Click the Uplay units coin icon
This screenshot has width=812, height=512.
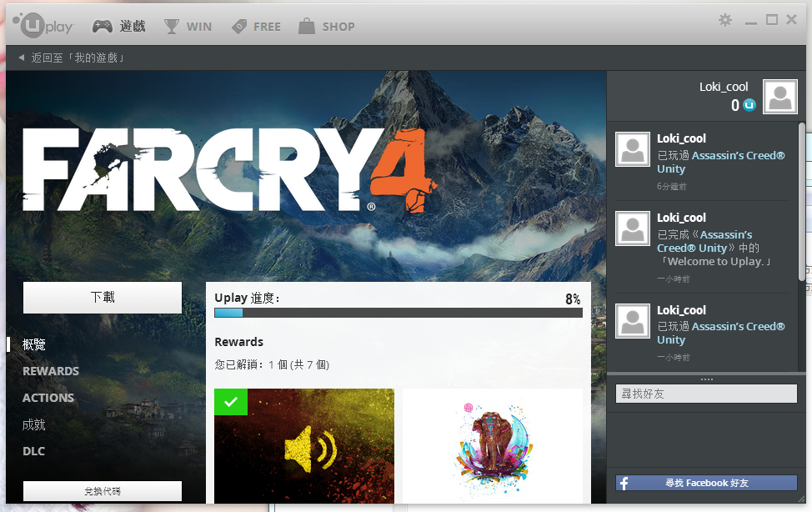tap(749, 105)
